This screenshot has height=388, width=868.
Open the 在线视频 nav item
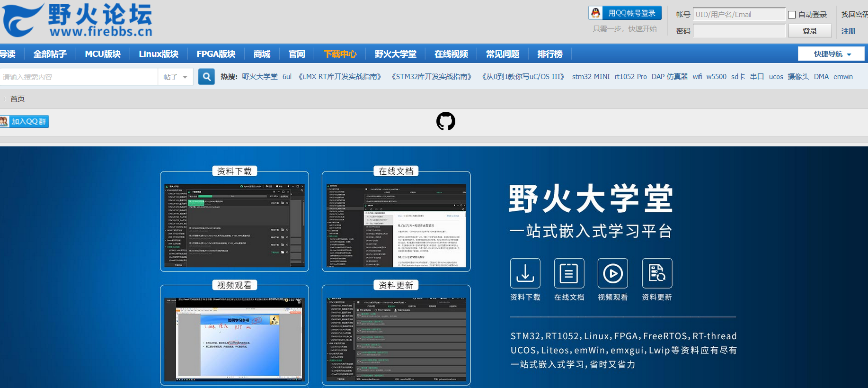pos(451,54)
